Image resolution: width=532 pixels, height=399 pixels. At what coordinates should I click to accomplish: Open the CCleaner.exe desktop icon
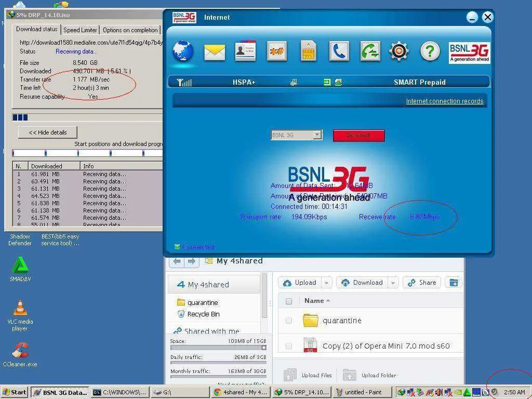20,354
